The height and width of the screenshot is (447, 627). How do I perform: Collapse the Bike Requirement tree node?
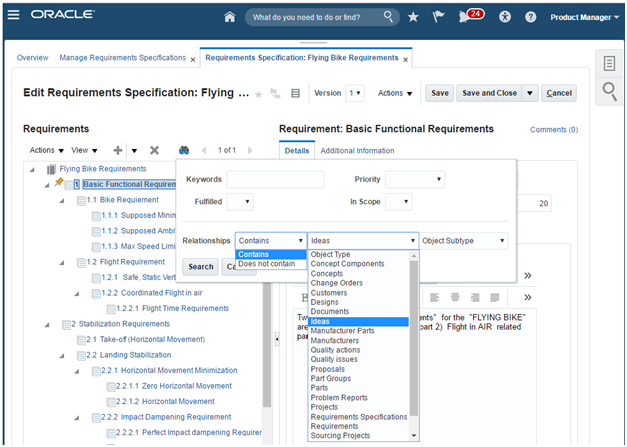coord(62,200)
